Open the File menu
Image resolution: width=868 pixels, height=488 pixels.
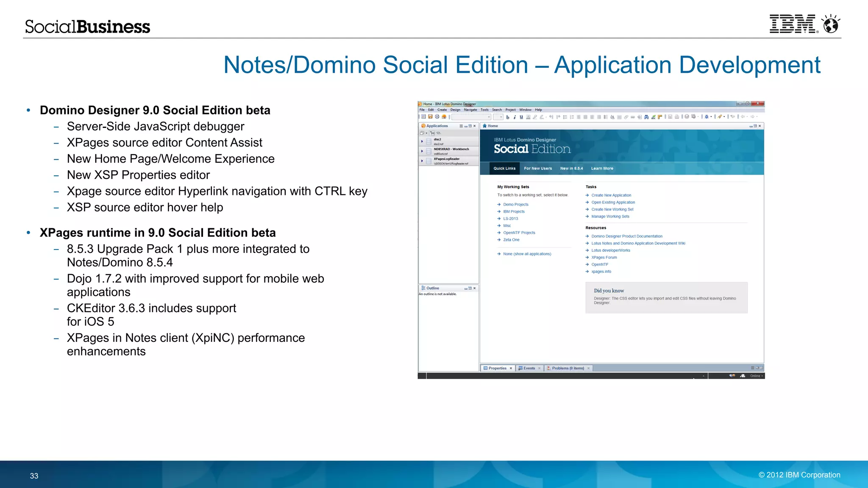[x=422, y=110]
